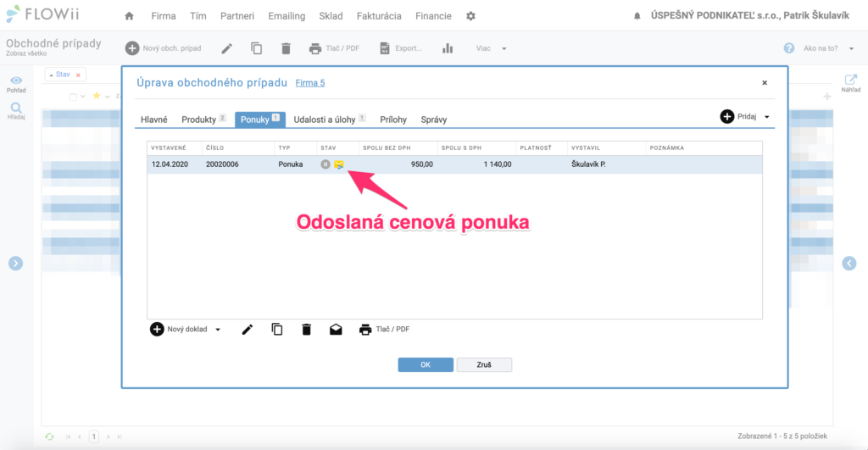The width and height of the screenshot is (868, 450).
Task: Delete business case with top toolbar trash
Action: point(286,48)
